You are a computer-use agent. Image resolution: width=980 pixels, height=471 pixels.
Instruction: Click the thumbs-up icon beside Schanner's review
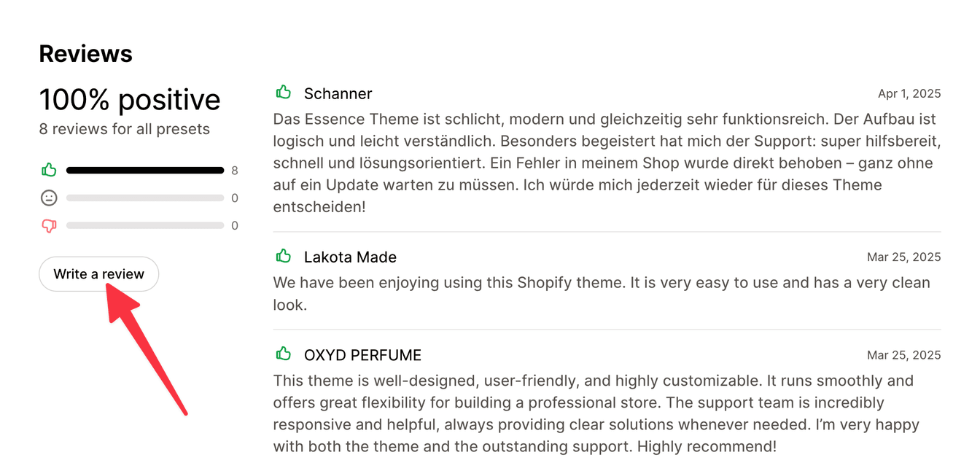(x=284, y=92)
